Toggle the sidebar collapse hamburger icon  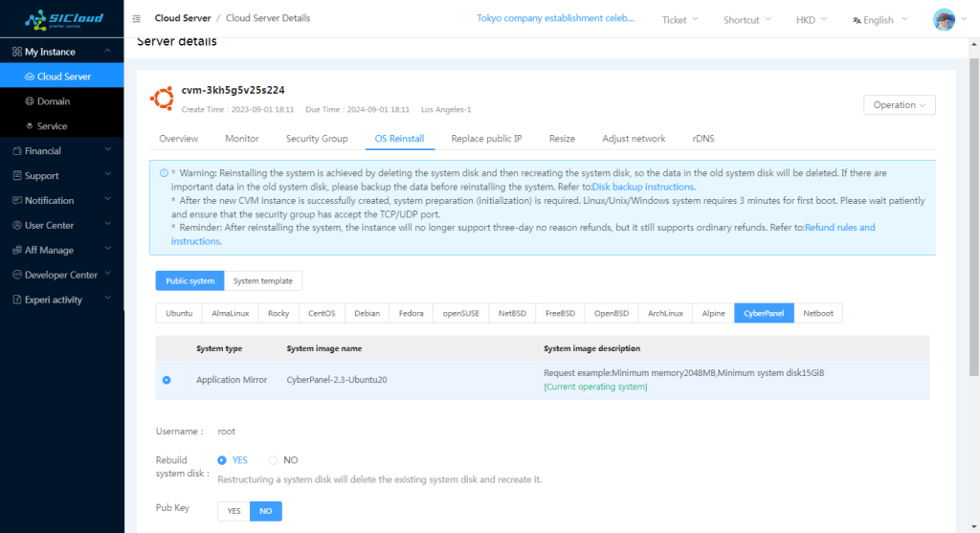point(137,19)
